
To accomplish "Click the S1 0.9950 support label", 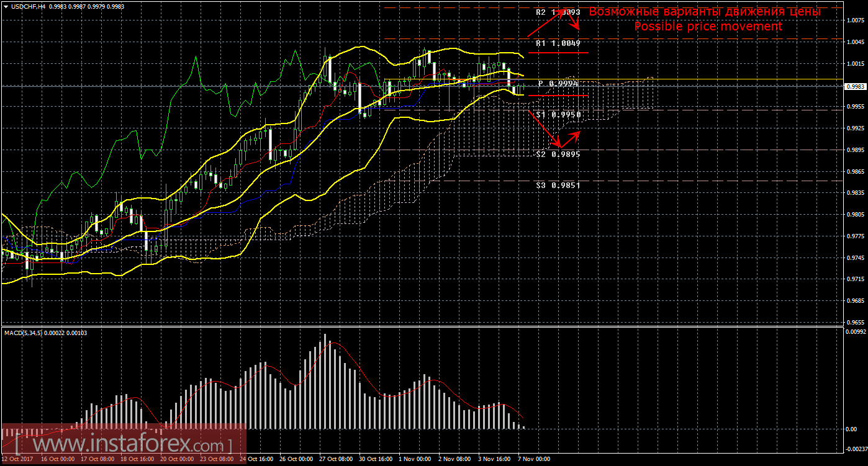I will click(558, 115).
